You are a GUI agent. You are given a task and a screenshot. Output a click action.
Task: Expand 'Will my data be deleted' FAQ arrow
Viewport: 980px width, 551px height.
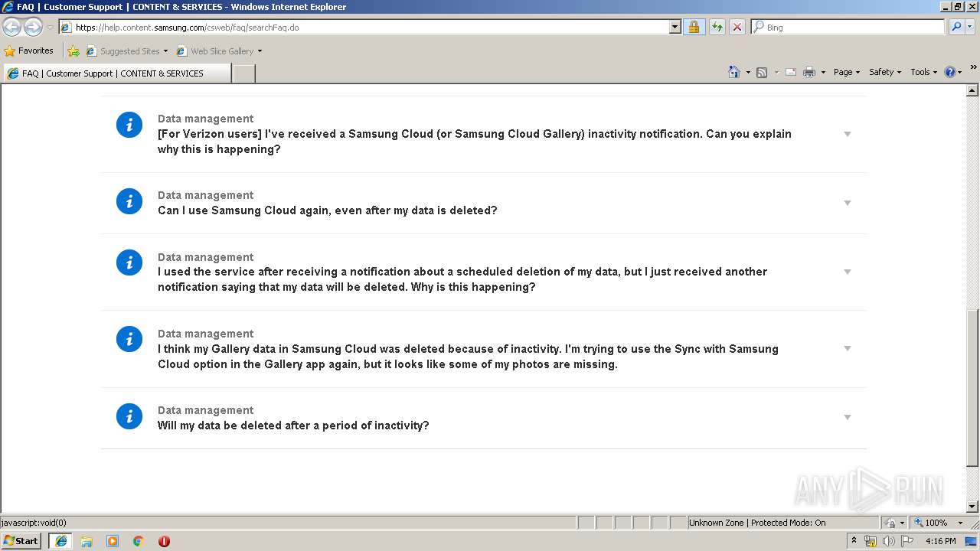point(848,417)
